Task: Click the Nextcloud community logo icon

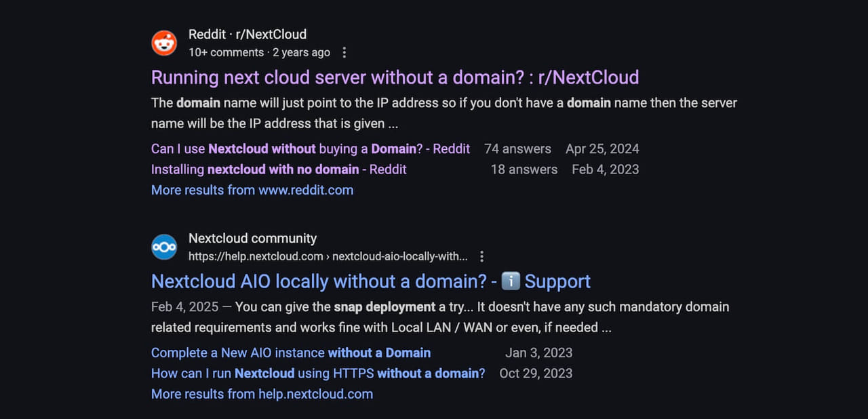Action: [163, 247]
